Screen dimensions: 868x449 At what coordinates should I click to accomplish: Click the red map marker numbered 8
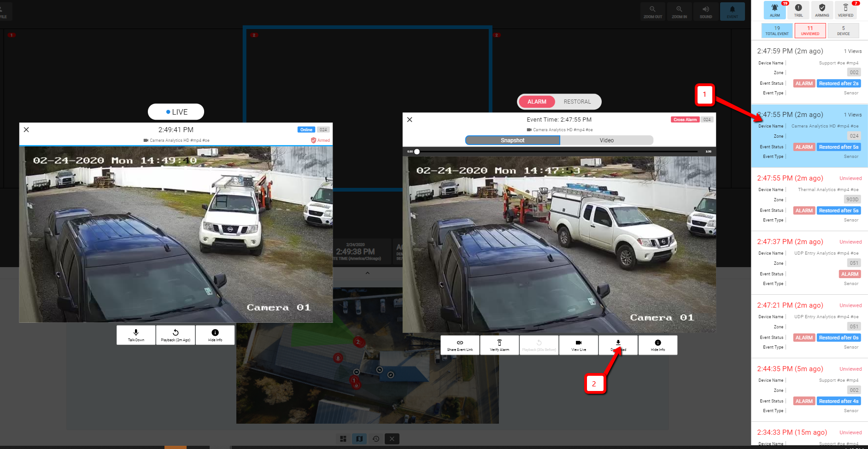click(x=338, y=358)
